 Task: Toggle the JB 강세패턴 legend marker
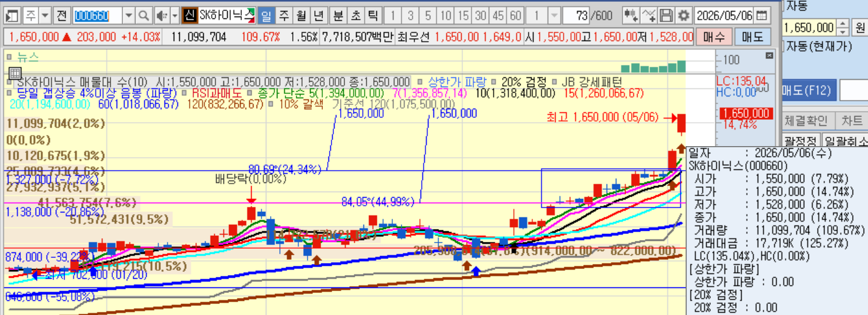[x=554, y=82]
